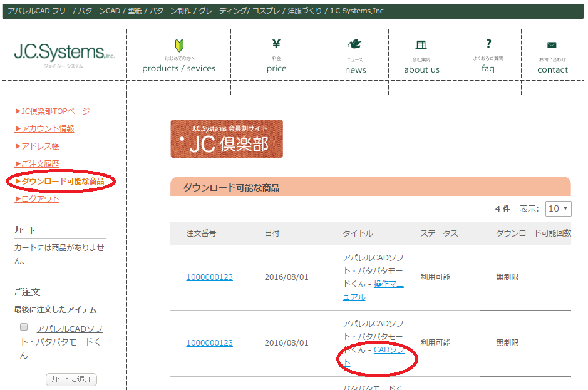
Task: Click the ダウンロード可能な商品 section heading
Action: point(231,188)
